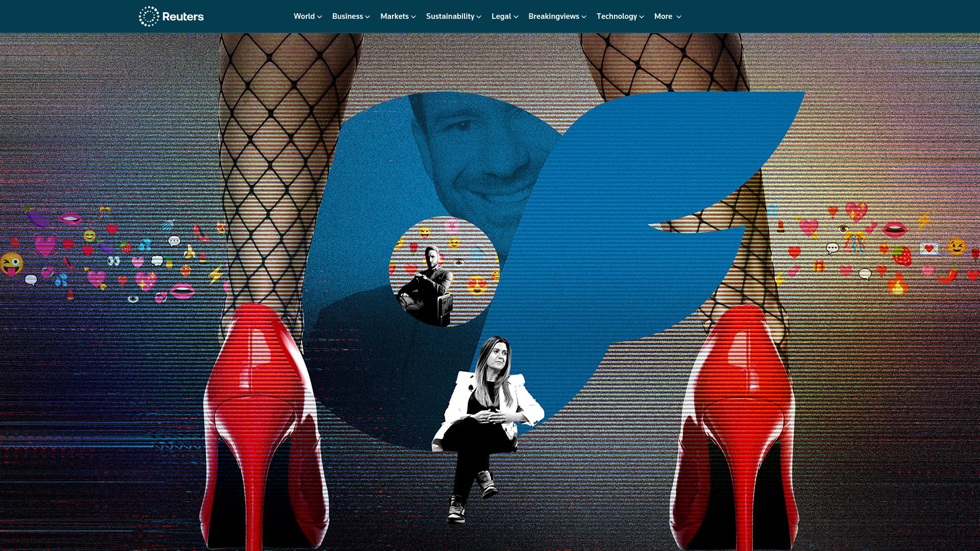Click the Reuters wordmark text
Image resolution: width=980 pixels, height=551 pixels.
click(x=183, y=17)
